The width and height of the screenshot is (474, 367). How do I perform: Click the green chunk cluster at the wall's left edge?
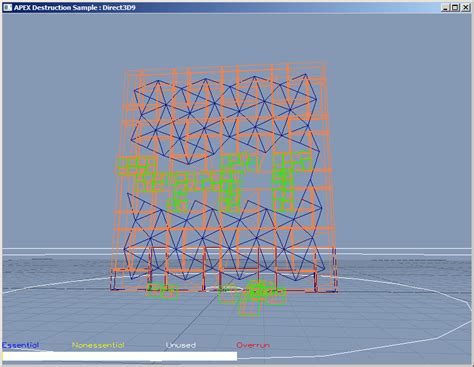[x=137, y=166]
